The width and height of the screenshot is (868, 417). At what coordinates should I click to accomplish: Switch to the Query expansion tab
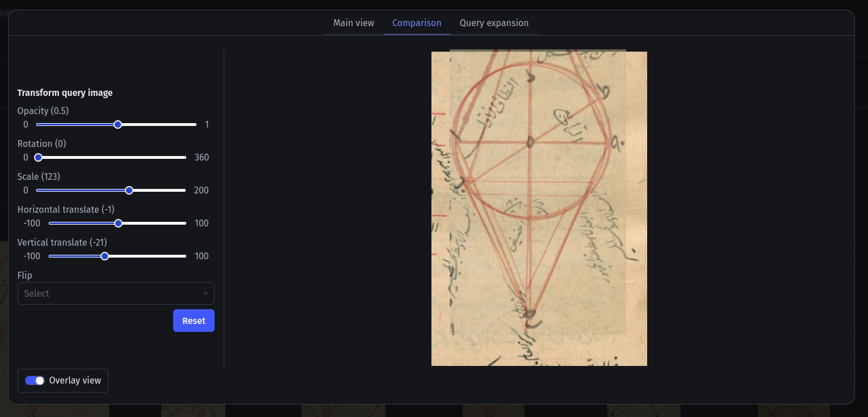[x=494, y=23]
